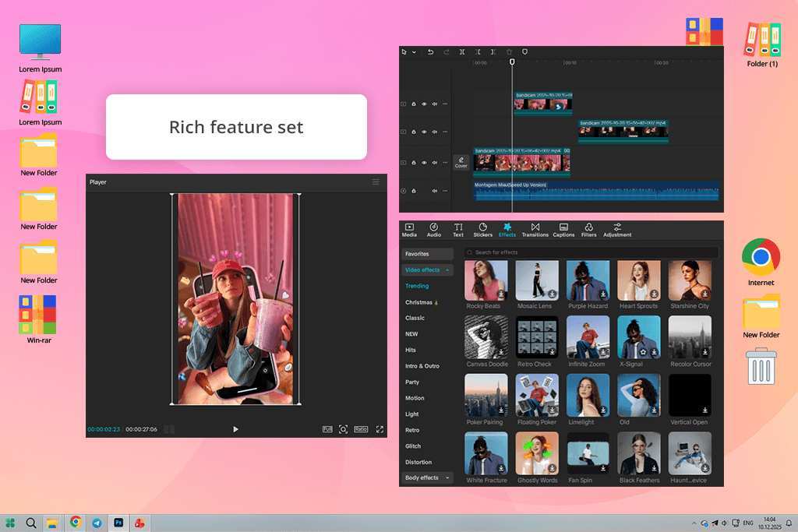Image resolution: width=798 pixels, height=532 pixels.
Task: Click the Cover button on main track
Action: [461, 162]
